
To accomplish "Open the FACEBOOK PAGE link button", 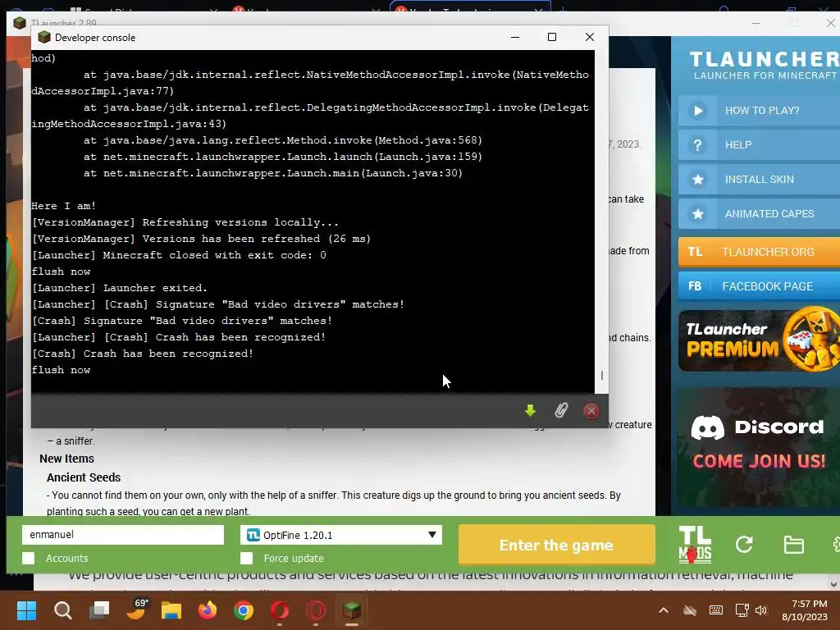I will click(x=759, y=286).
